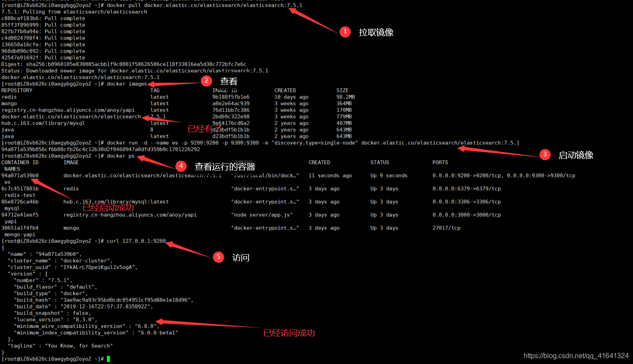The image size is (633, 364).
Task: Select the long container hash 94a071a539b056cf6b00...
Action: 100,149
